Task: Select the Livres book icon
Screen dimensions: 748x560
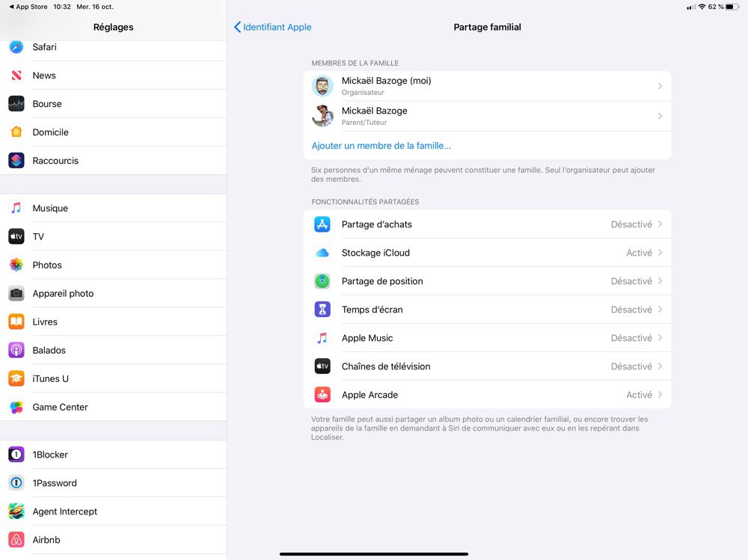Action: tap(16, 321)
